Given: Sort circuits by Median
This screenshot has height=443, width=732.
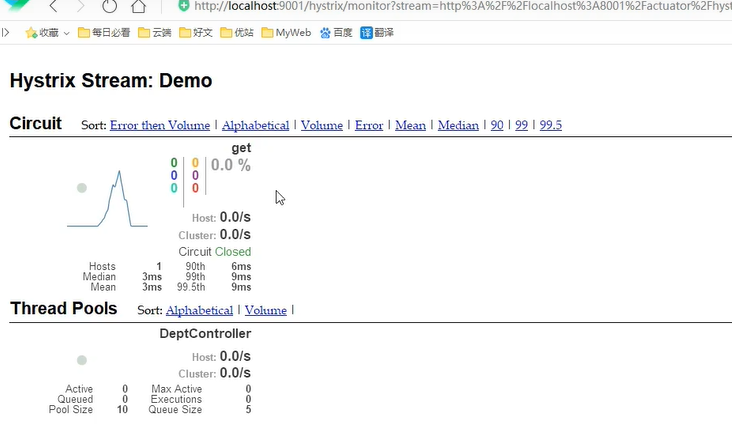Looking at the screenshot, I should click(458, 125).
